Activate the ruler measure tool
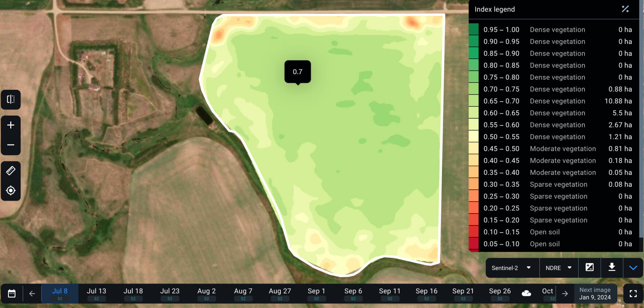The height and width of the screenshot is (308, 644). point(11,170)
